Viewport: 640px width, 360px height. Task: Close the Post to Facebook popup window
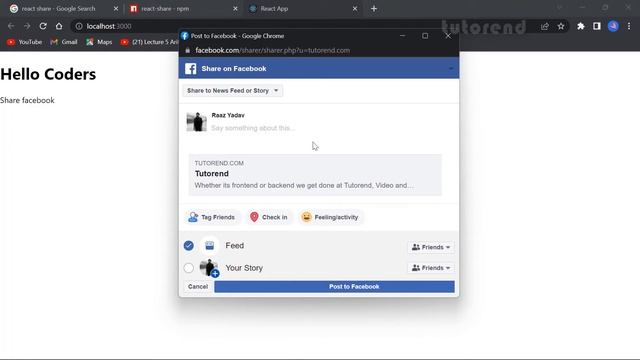pos(448,36)
